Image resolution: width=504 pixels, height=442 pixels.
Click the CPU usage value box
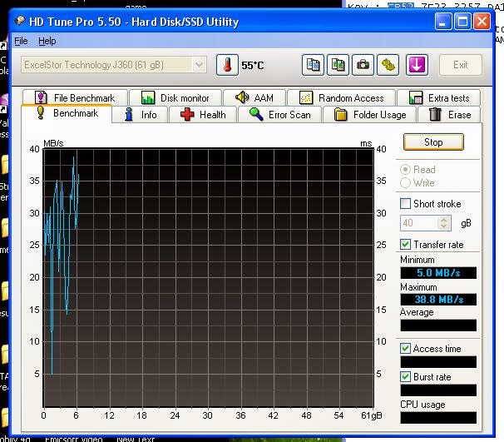(438, 418)
